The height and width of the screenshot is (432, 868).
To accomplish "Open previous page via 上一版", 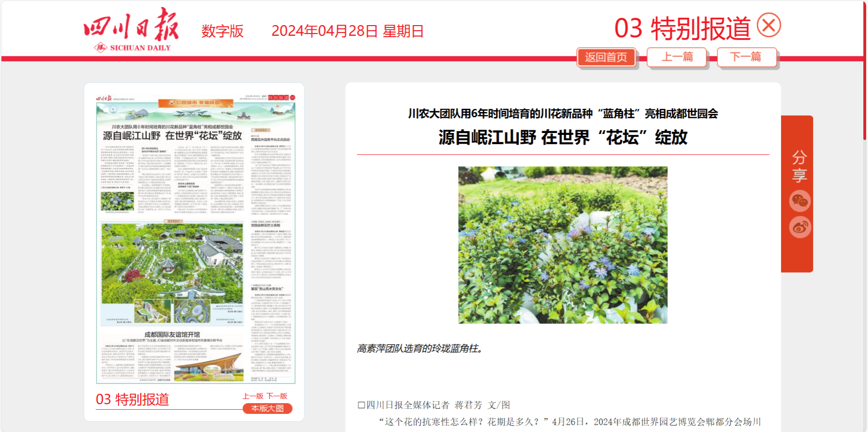I will 253,396.
